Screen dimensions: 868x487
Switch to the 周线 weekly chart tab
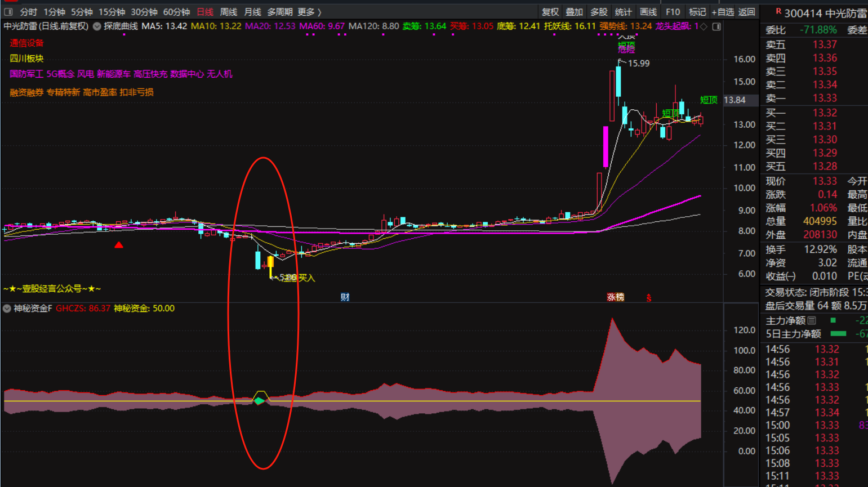pos(228,12)
